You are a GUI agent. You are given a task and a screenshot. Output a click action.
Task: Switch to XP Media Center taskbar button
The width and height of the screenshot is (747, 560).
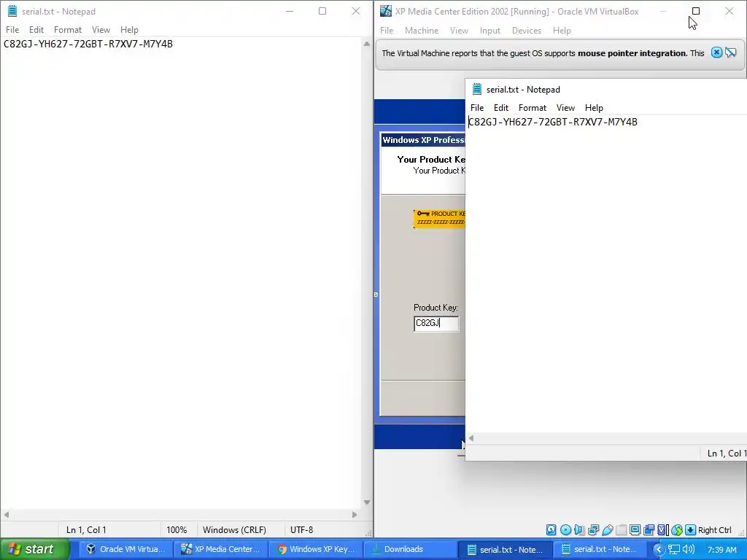pyautogui.click(x=220, y=550)
